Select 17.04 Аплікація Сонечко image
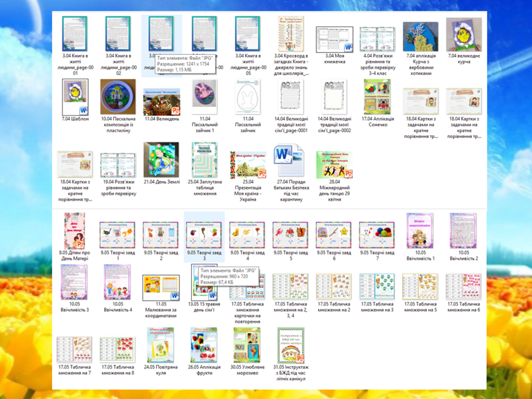The height and width of the screenshot is (399, 532). coord(377,97)
